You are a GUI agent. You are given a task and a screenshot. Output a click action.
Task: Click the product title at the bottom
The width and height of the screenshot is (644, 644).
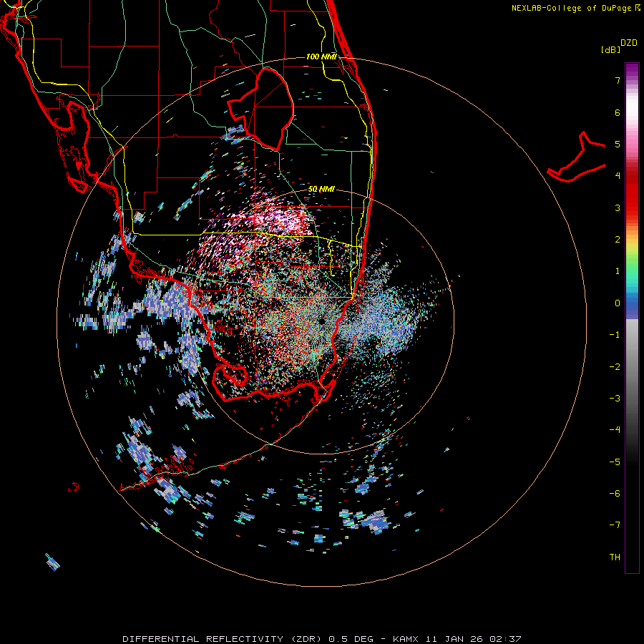(x=322, y=639)
